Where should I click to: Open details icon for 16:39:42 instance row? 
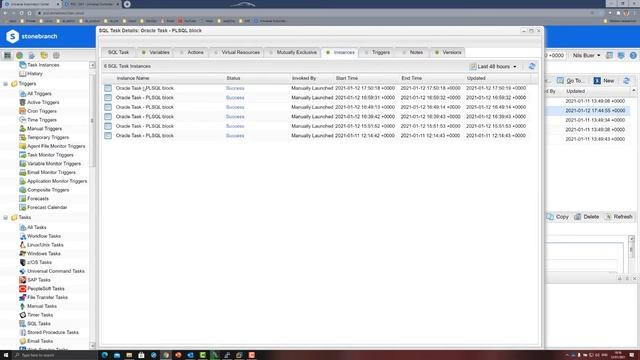coord(108,117)
